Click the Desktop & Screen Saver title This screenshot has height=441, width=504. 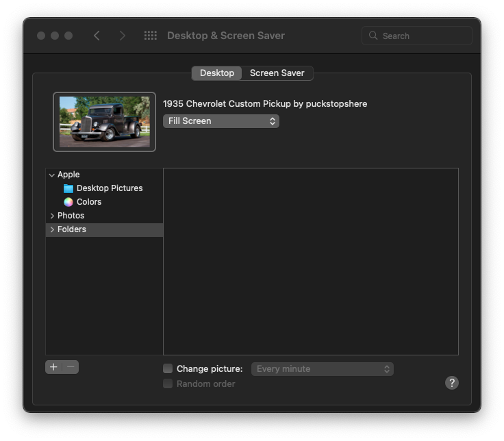226,36
